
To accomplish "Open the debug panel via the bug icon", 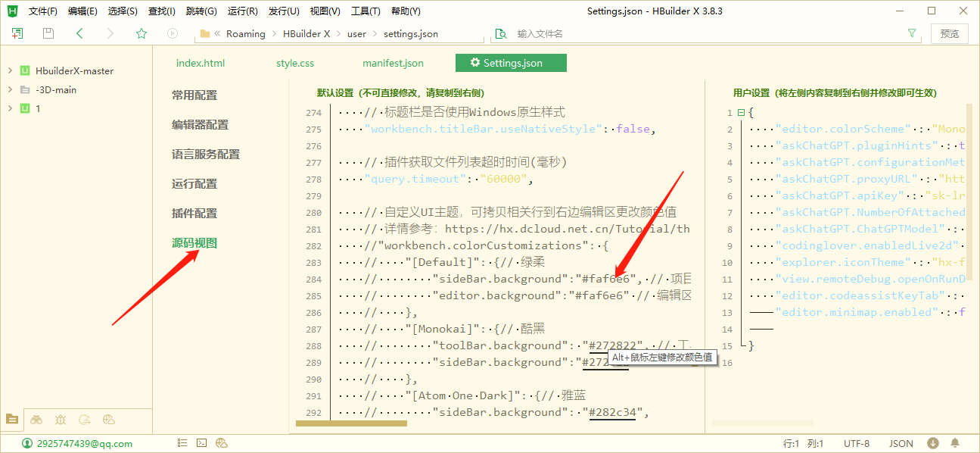I will click(60, 419).
